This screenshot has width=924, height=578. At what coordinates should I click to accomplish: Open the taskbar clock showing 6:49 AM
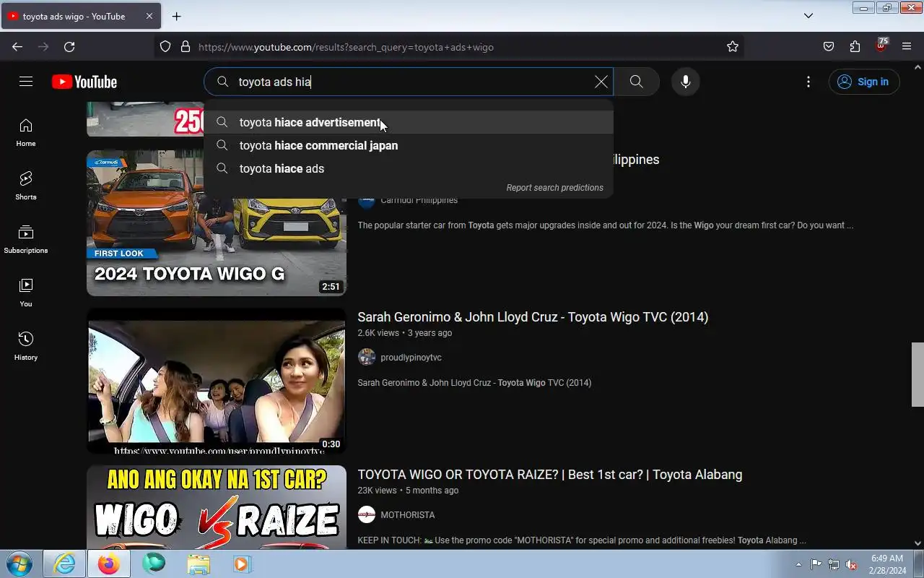pos(887,564)
